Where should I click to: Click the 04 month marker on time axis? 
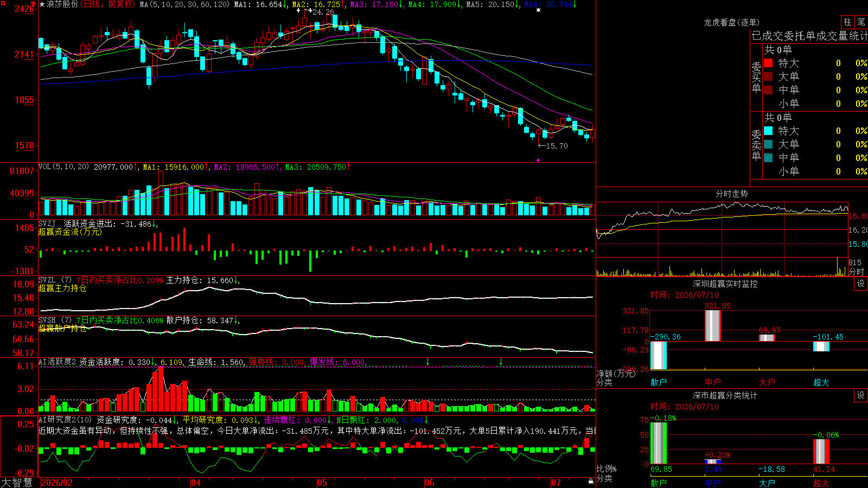click(196, 483)
